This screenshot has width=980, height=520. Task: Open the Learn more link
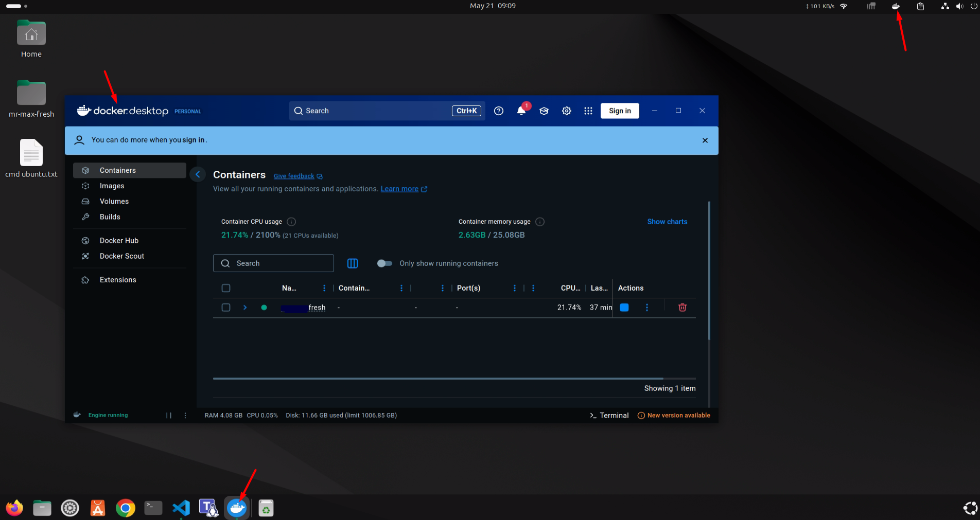[x=404, y=189]
